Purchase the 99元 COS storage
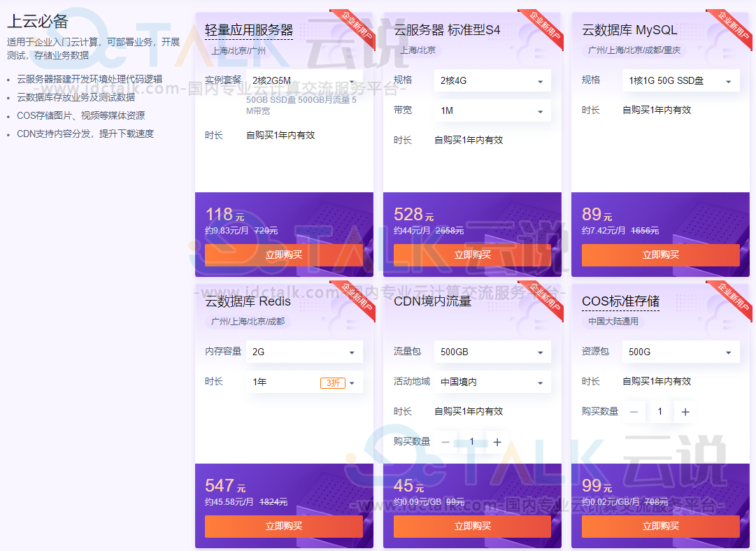Viewport: 756px width, 551px height. coord(660,527)
